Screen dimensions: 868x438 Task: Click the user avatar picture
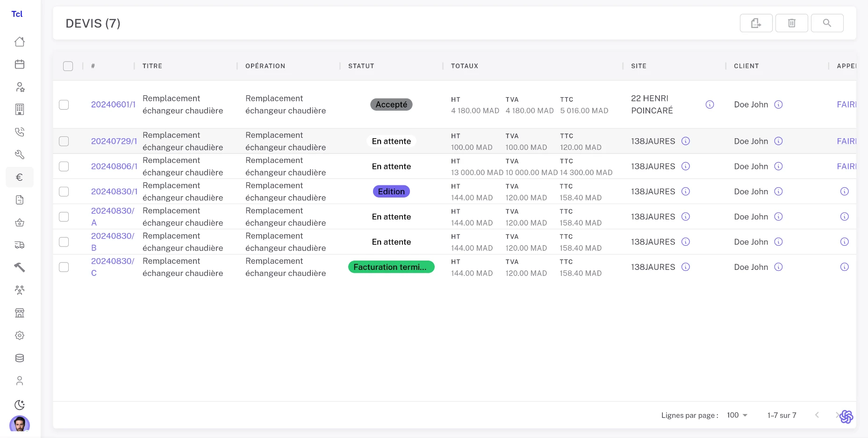(20, 424)
